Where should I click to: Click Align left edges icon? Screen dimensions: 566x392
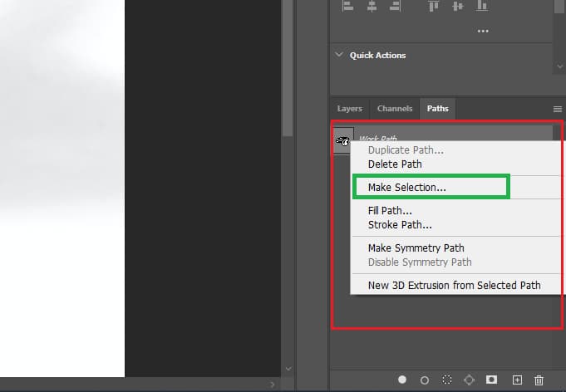tap(347, 6)
